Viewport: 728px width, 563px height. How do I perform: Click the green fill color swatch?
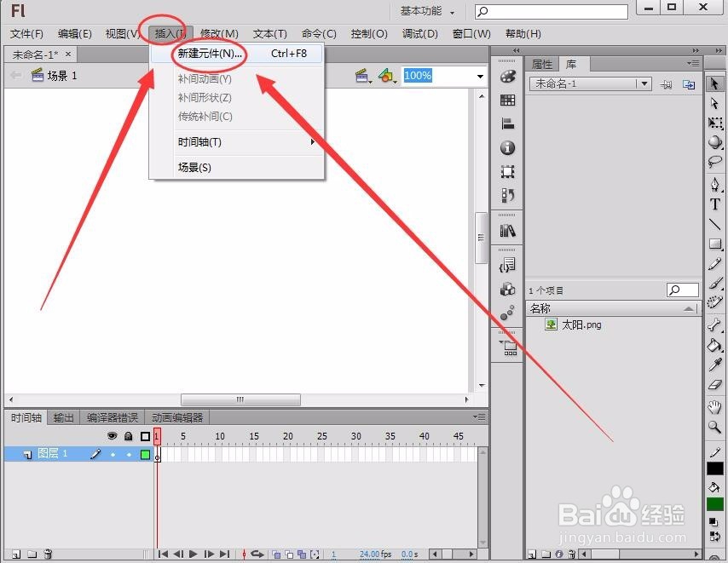pos(716,504)
